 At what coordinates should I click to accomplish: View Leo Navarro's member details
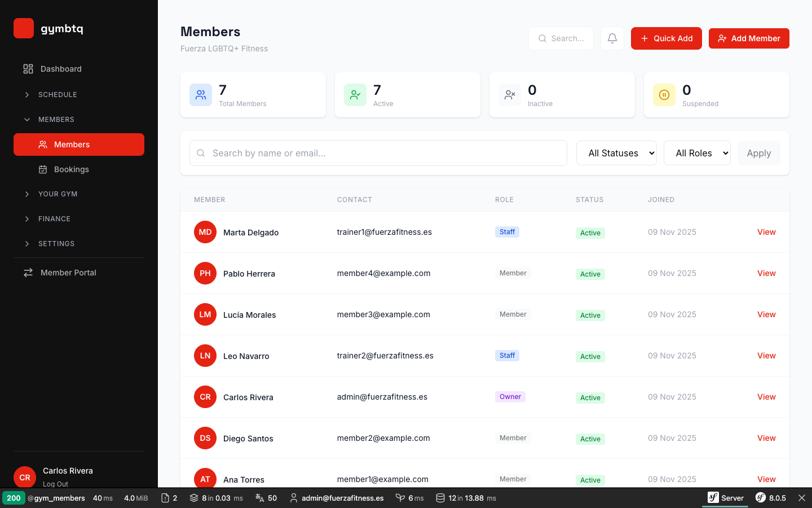[766, 356]
